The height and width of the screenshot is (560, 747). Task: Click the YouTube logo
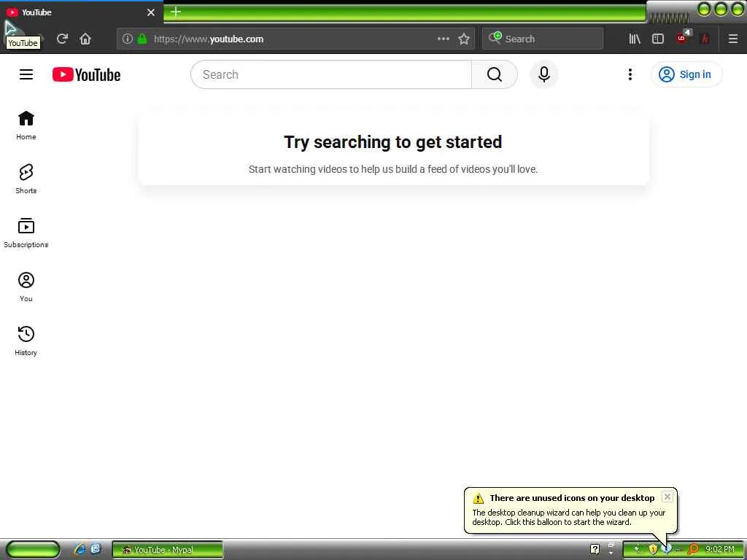[87, 75]
